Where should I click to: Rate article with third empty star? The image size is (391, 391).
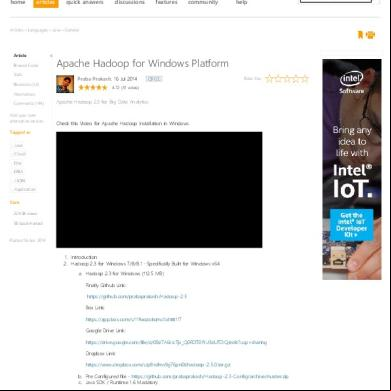287,79
